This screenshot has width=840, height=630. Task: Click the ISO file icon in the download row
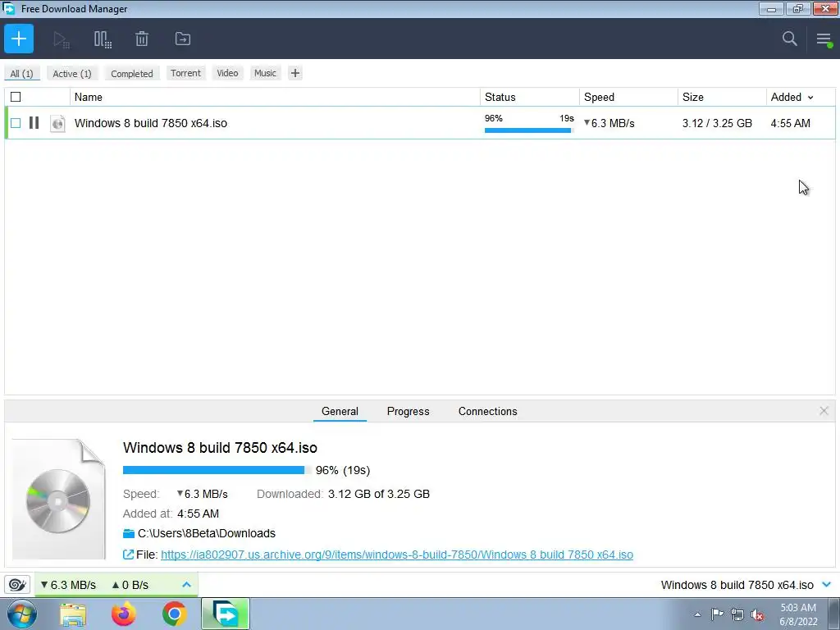[x=57, y=123]
